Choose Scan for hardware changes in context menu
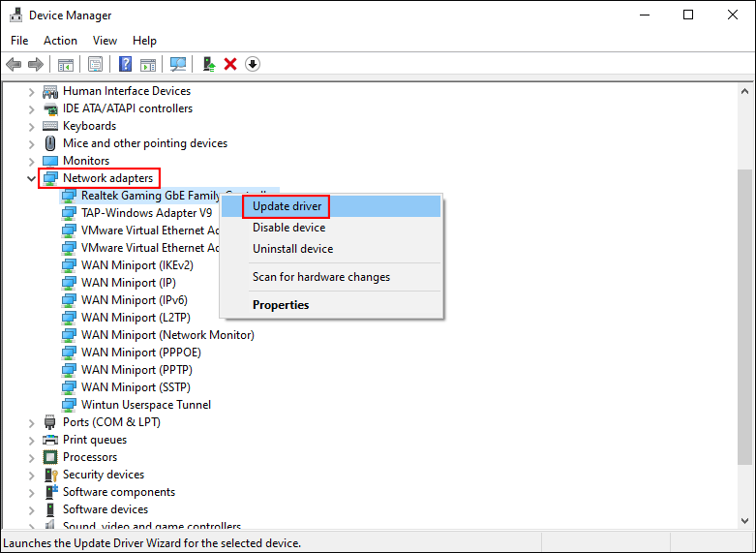Image resolution: width=756 pixels, height=553 pixels. pos(331,277)
